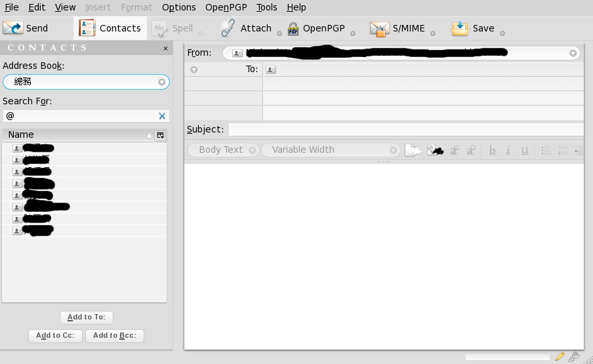Apply bulleted list

pos(546,150)
